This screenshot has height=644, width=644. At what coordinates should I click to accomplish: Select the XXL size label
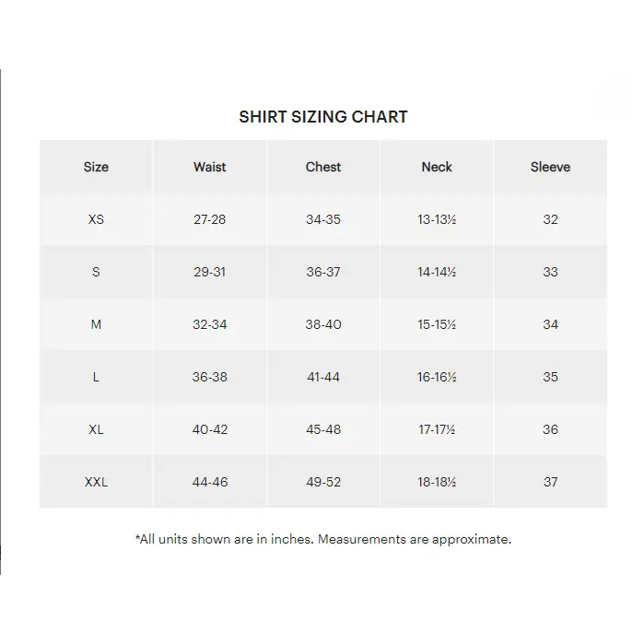coord(96,482)
